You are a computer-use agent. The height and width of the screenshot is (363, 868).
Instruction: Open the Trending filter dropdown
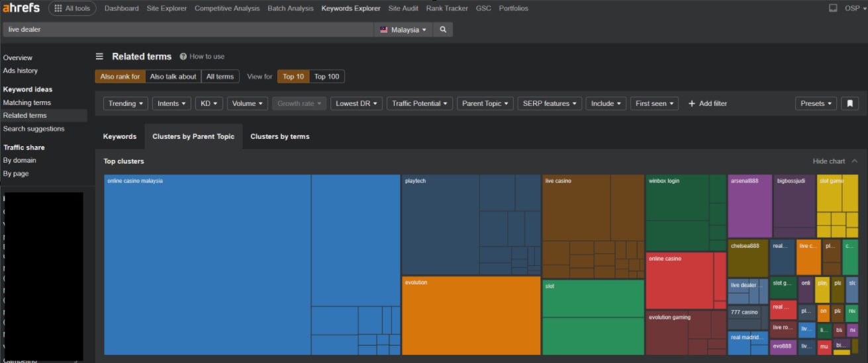[126, 103]
